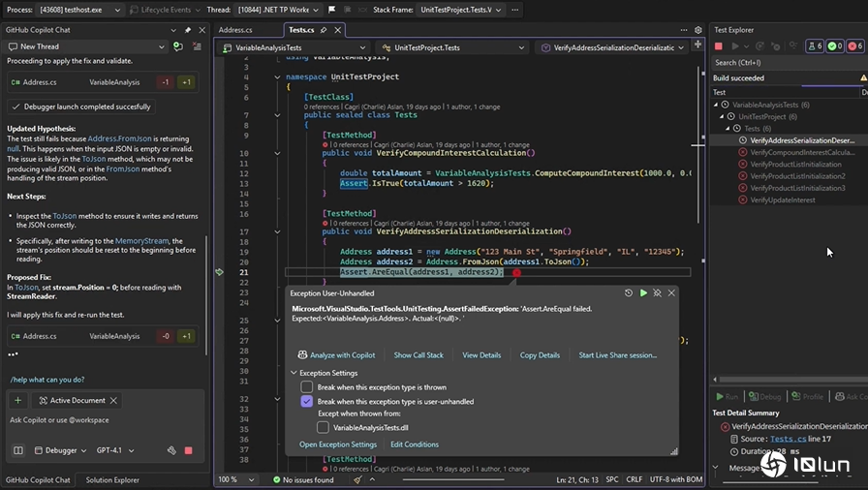Viewport: 868px width, 490px height.
Task: Unpin the exception helper popup
Action: tap(657, 292)
